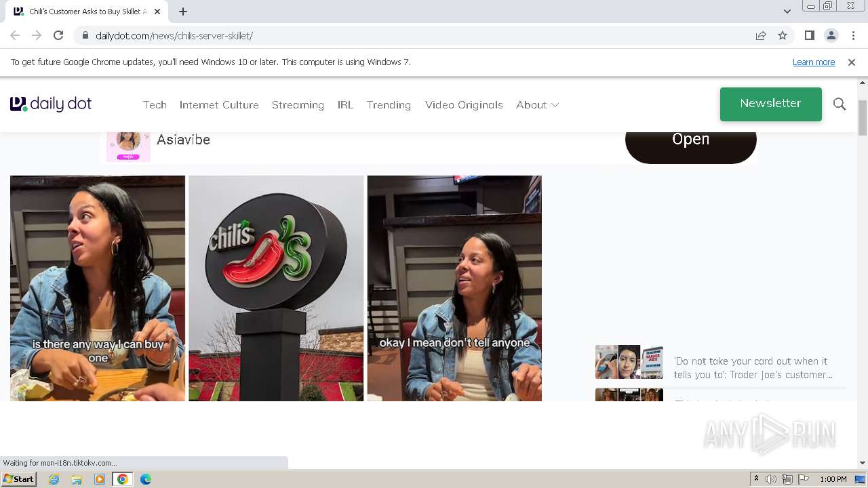Click the 'don't tell anyone' image panel
The width and height of the screenshot is (868, 488).
pyautogui.click(x=454, y=288)
